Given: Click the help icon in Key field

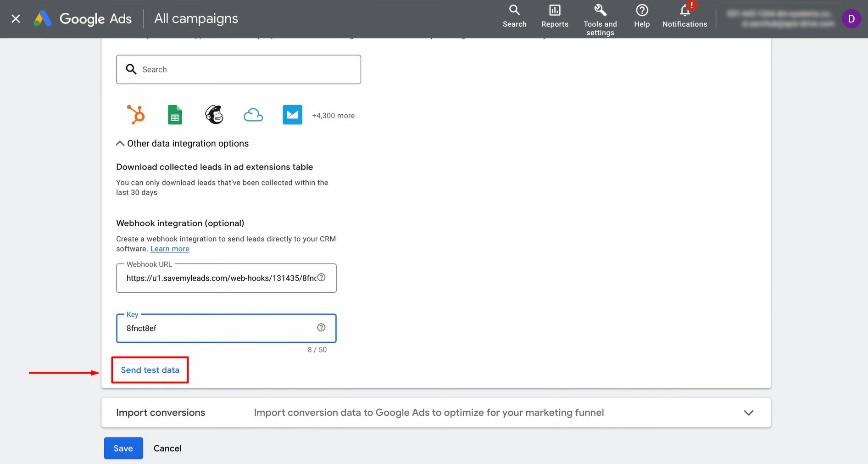Looking at the screenshot, I should 321,327.
